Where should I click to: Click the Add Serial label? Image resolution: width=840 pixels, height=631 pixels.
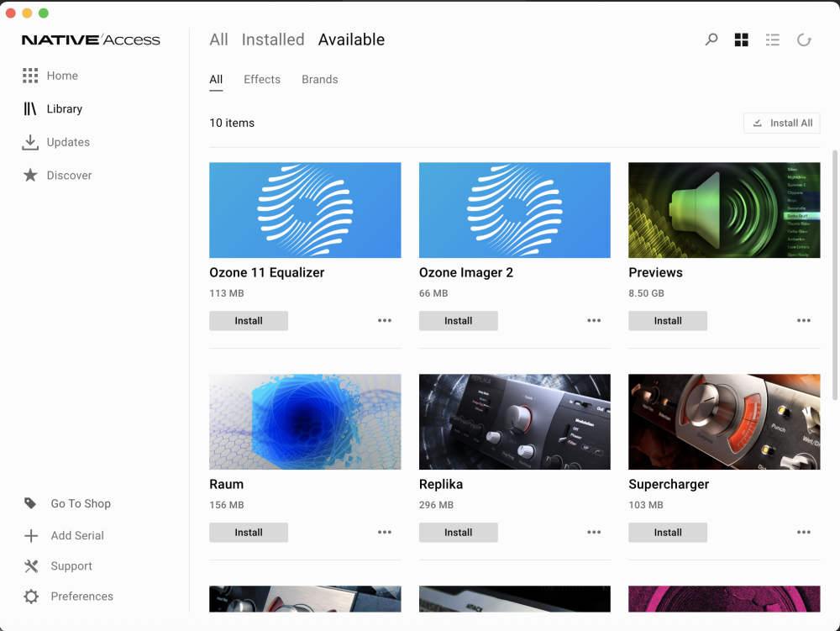point(77,536)
